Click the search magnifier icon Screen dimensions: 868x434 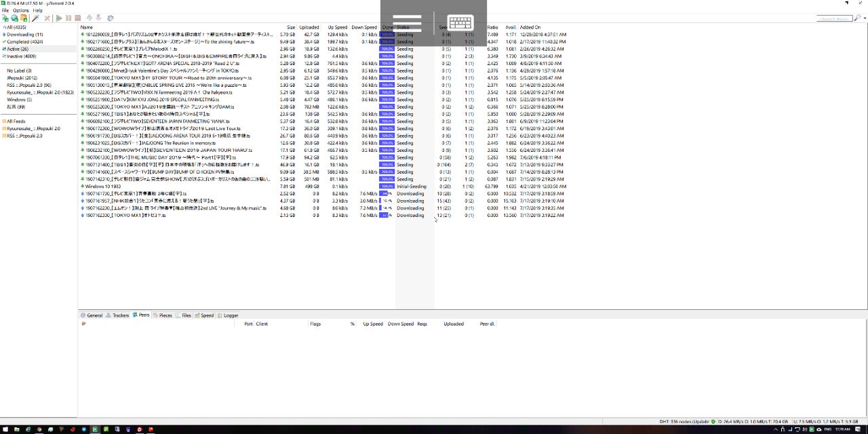[857, 18]
